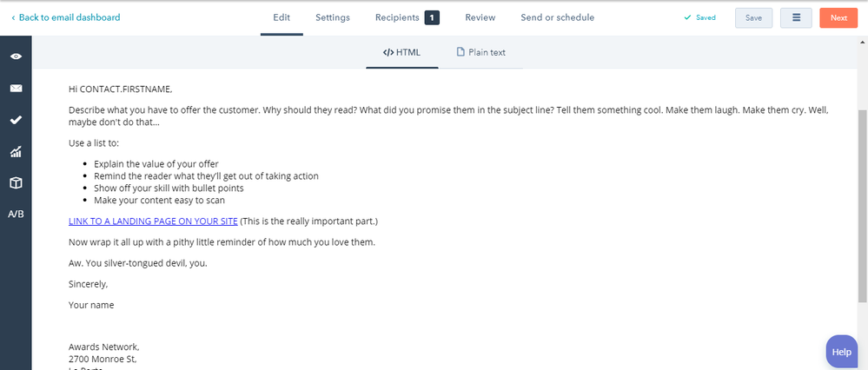Open the hamburger menu button
This screenshot has height=370, width=868.
(796, 17)
